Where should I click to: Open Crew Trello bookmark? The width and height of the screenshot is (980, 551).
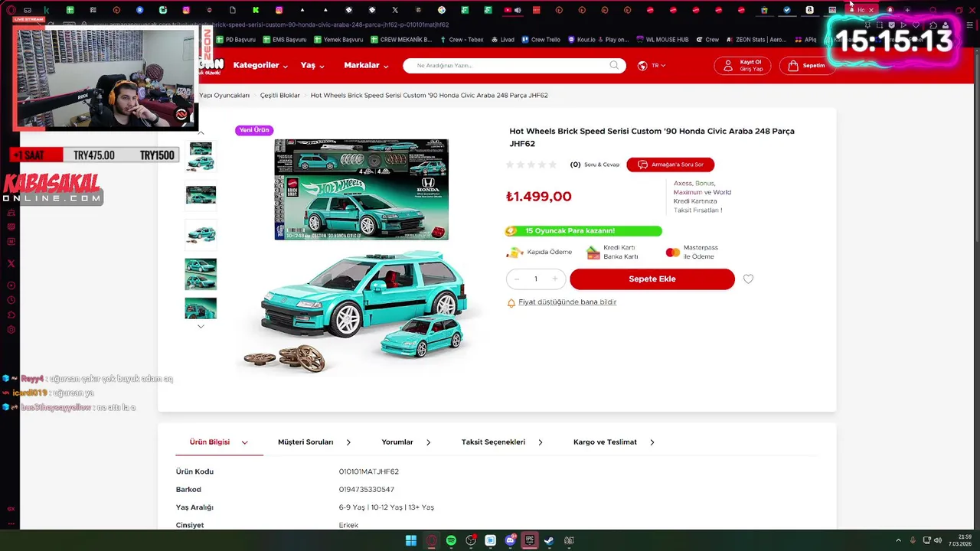(x=541, y=40)
